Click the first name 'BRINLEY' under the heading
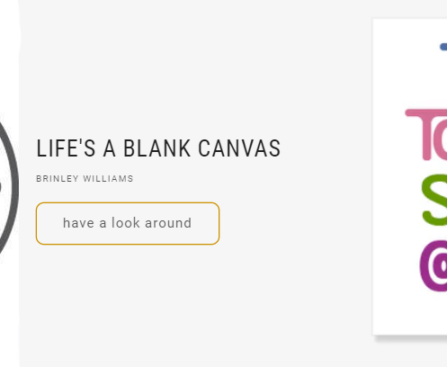 57,179
